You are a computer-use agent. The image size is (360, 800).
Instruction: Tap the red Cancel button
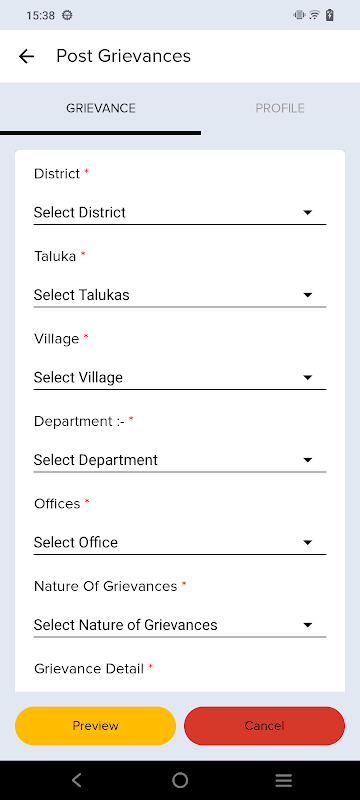click(264, 726)
